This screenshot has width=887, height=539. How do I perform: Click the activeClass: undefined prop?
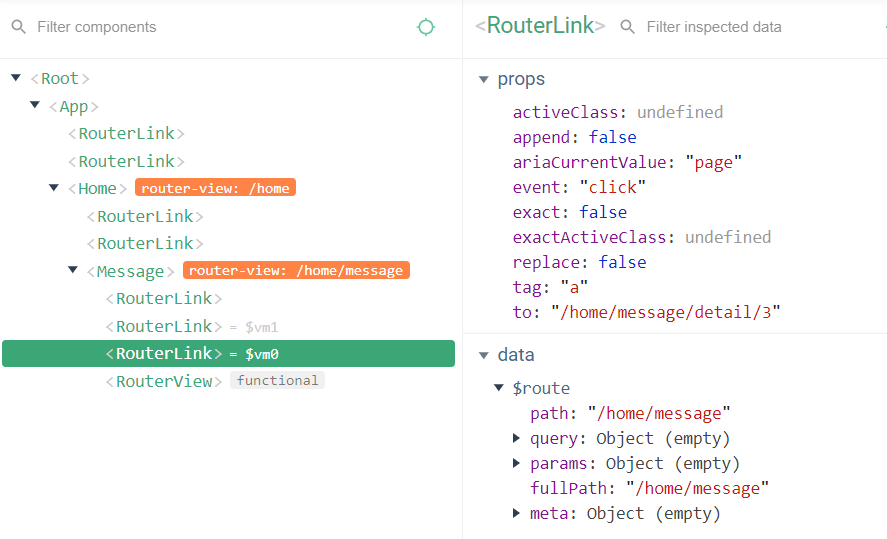[618, 113]
